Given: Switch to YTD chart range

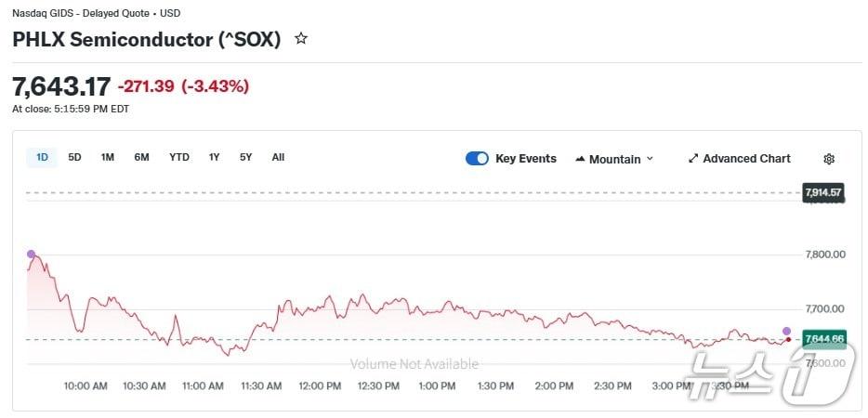Looking at the screenshot, I should [x=178, y=157].
